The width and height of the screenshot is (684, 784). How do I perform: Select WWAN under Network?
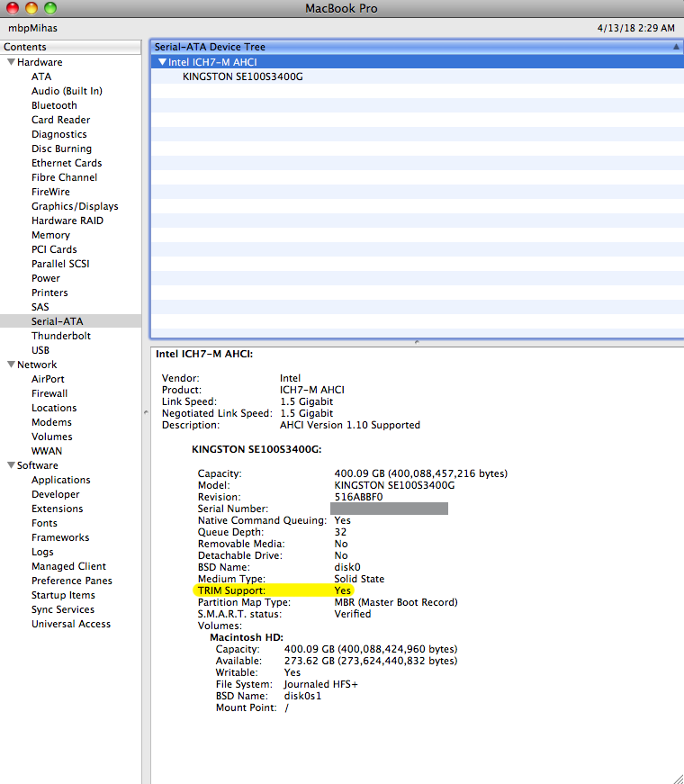[x=47, y=451]
